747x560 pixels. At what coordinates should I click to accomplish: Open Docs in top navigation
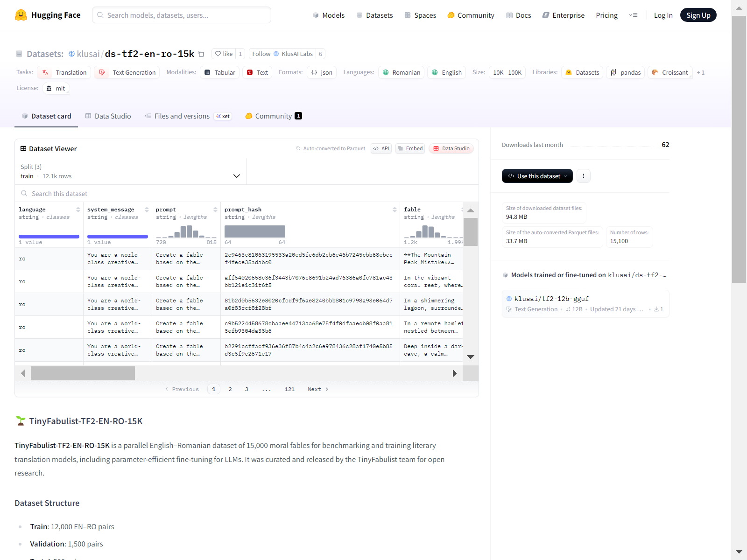(518, 15)
